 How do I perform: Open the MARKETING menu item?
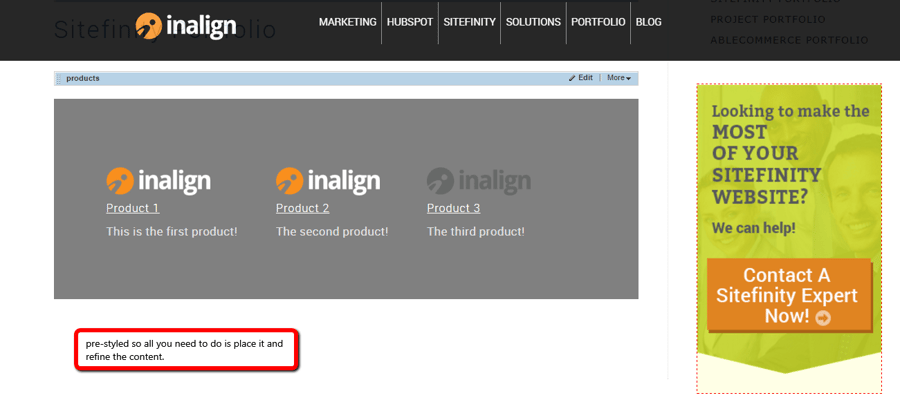click(348, 22)
